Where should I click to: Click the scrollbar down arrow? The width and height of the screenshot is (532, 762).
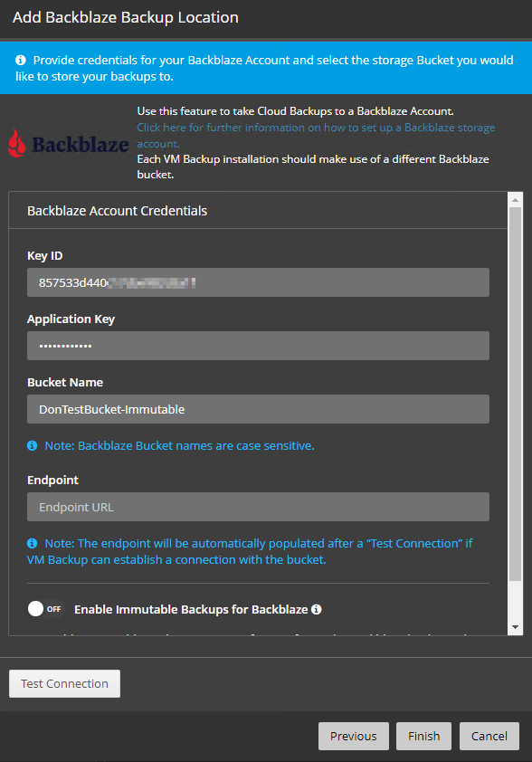pyautogui.click(x=515, y=627)
